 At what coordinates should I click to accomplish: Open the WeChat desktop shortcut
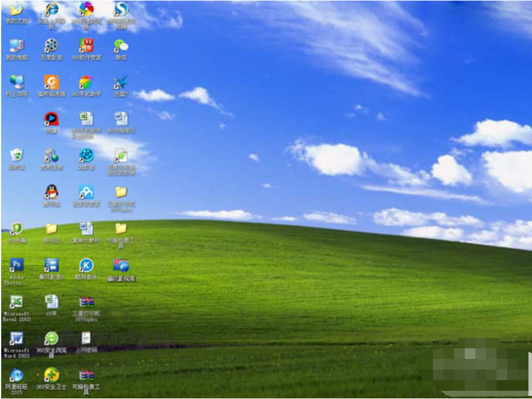(121, 46)
